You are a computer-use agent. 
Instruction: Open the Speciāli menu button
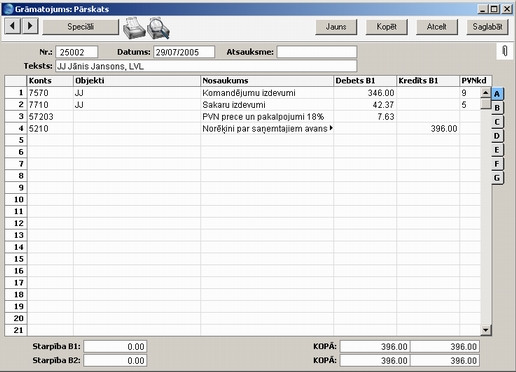(80, 27)
